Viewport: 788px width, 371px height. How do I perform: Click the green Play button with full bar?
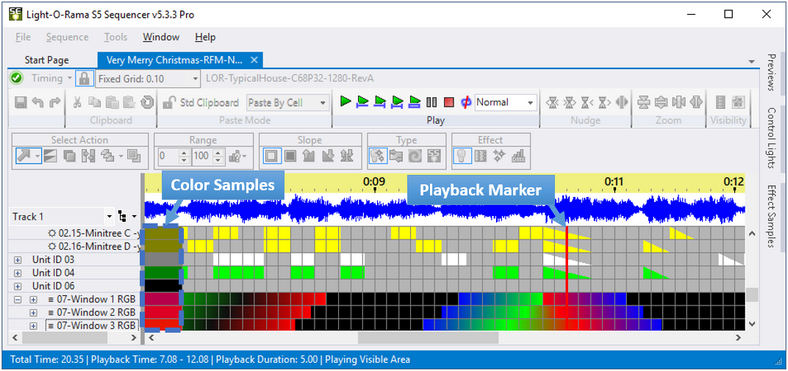click(x=415, y=102)
